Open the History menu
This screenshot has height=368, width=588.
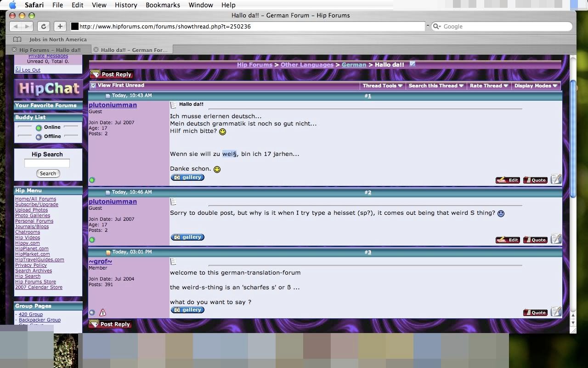tap(126, 5)
